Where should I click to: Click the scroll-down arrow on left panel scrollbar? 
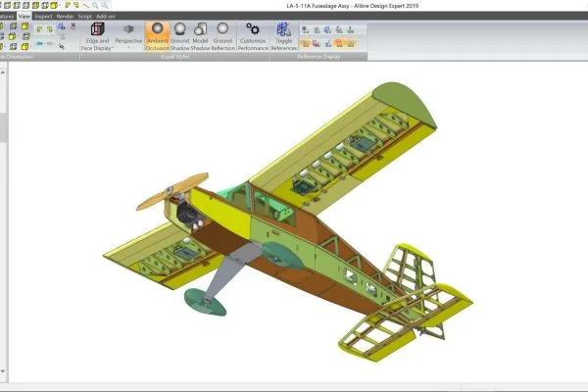[3, 370]
